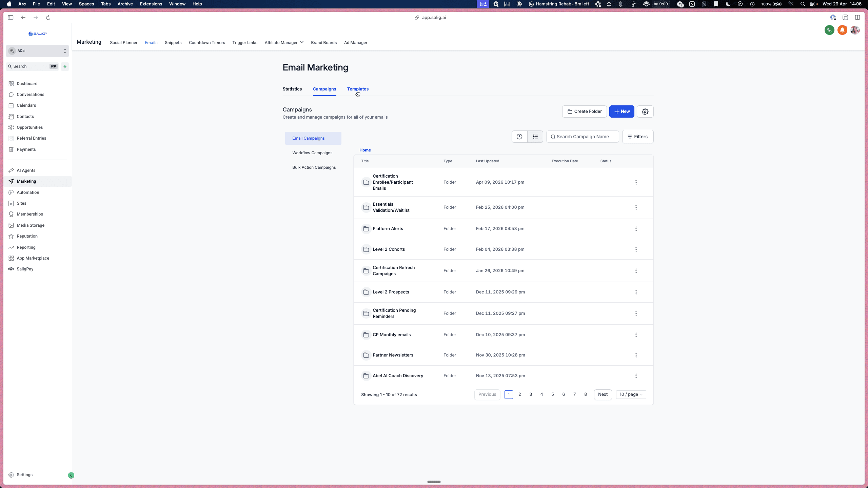Open three-dot menu for Partner Newsletters
This screenshot has width=868, height=488.
(x=636, y=355)
